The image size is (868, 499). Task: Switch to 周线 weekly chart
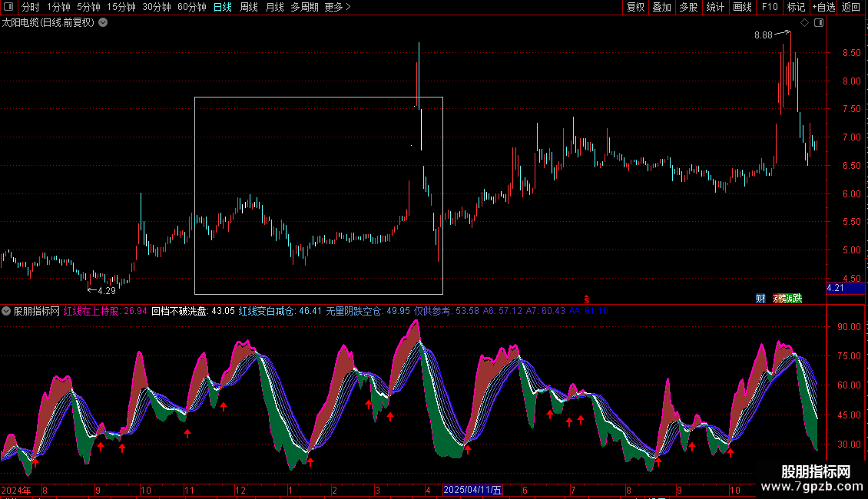249,7
